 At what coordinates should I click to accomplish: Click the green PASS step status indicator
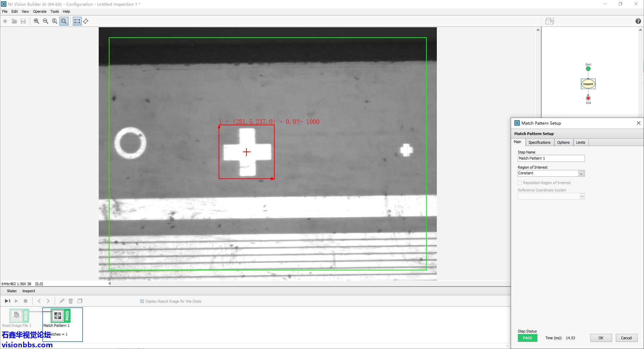[527, 338]
